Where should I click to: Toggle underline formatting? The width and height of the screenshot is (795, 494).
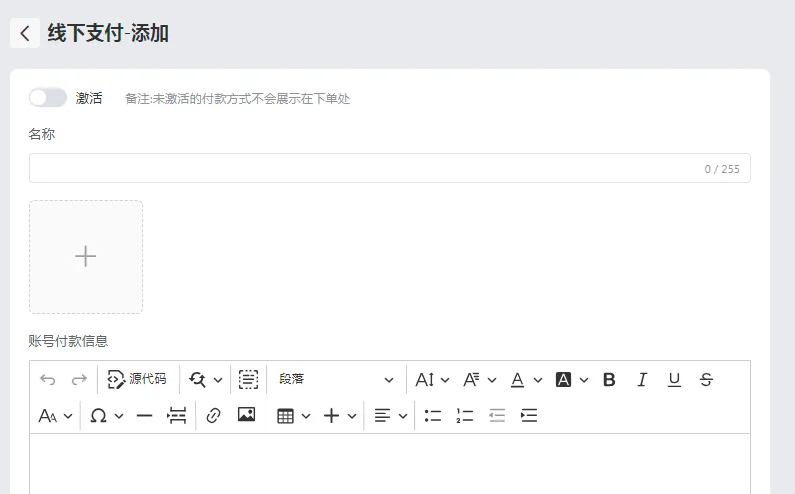click(x=674, y=379)
